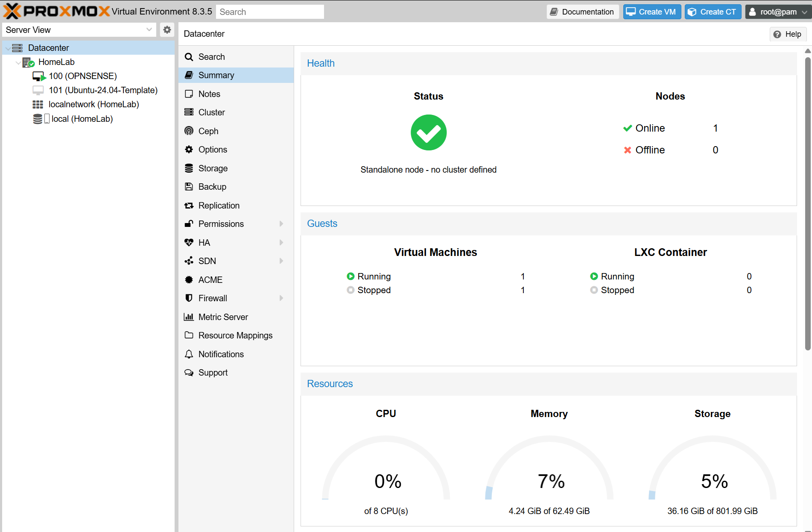Click the Metric Server chart icon
The height and width of the screenshot is (532, 812).
pyautogui.click(x=189, y=317)
